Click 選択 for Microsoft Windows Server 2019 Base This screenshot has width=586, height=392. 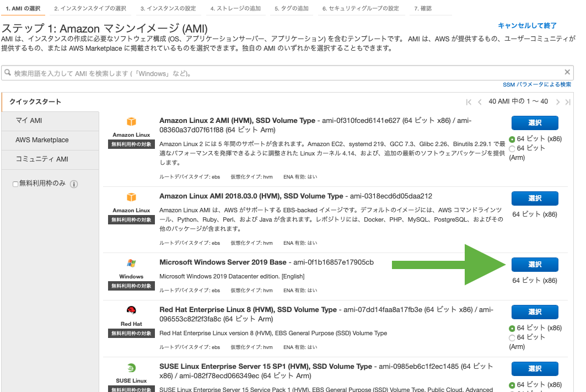point(534,265)
